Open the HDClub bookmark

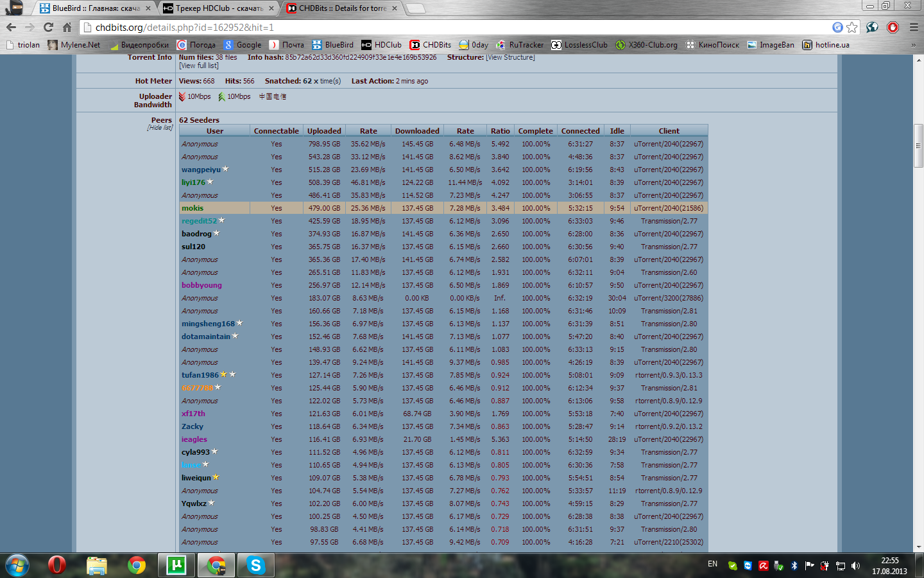pos(382,45)
